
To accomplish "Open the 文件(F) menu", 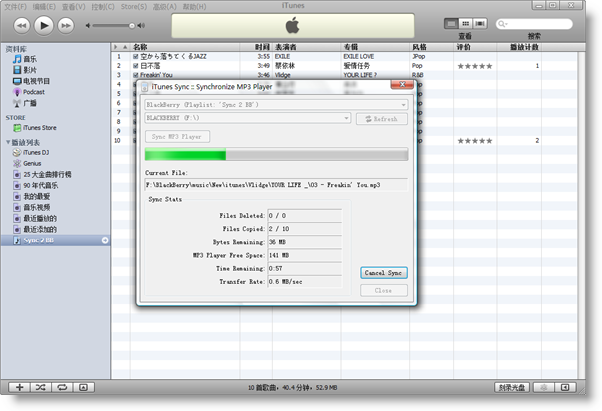I will click(15, 7).
